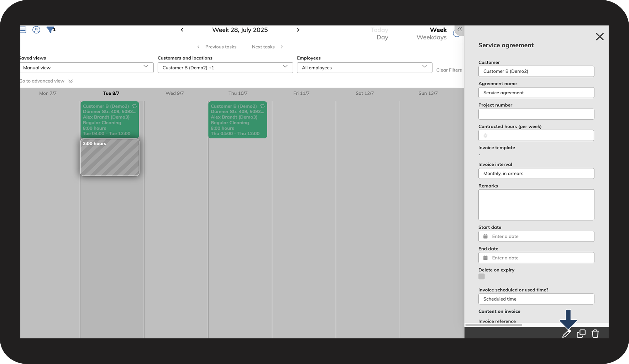
Task: Click the End date field
Action: (x=536, y=258)
